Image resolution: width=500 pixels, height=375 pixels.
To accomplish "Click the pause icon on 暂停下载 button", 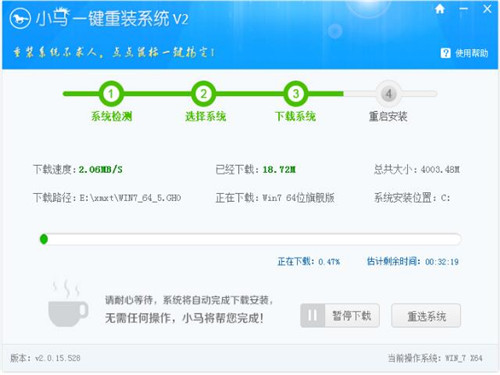I will pyautogui.click(x=312, y=315).
